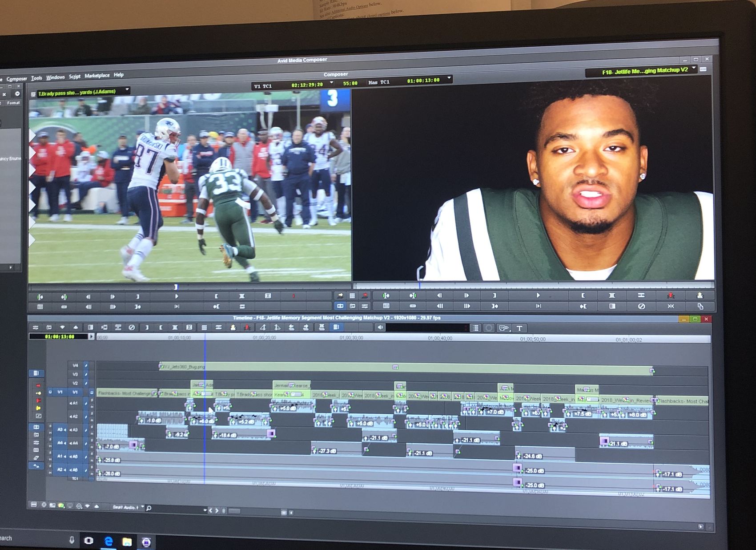Click circle-slash icon in timeline toolbar
The image size is (756, 550).
click(x=132, y=327)
